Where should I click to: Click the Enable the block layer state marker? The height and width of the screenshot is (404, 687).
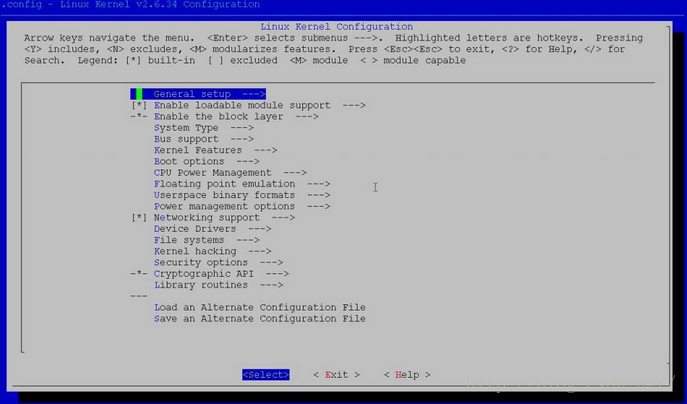point(139,117)
